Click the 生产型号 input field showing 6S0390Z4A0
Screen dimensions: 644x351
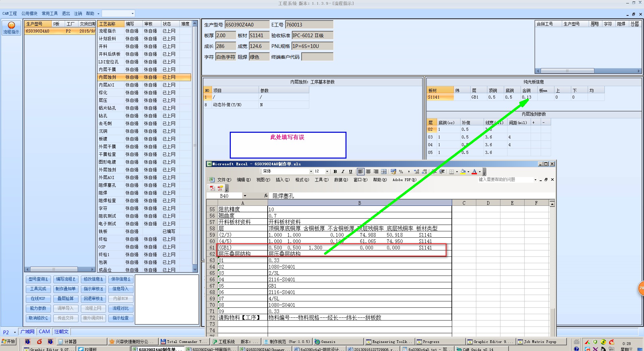tap(247, 25)
